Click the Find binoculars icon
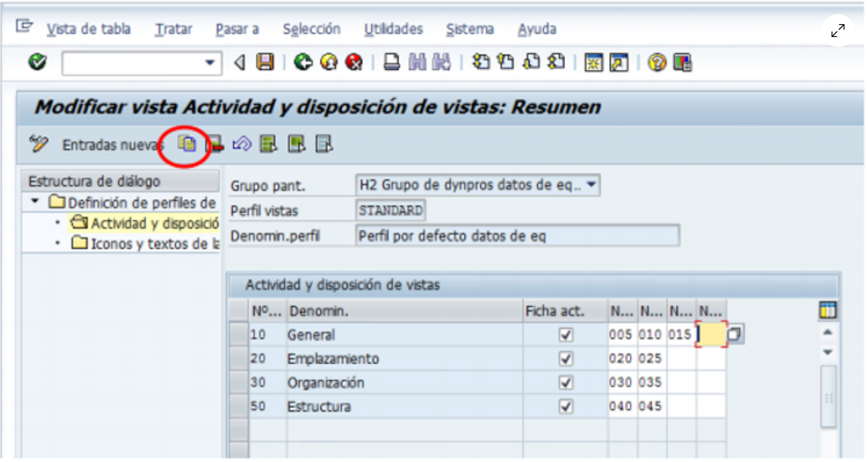The height and width of the screenshot is (462, 868). coord(417,62)
